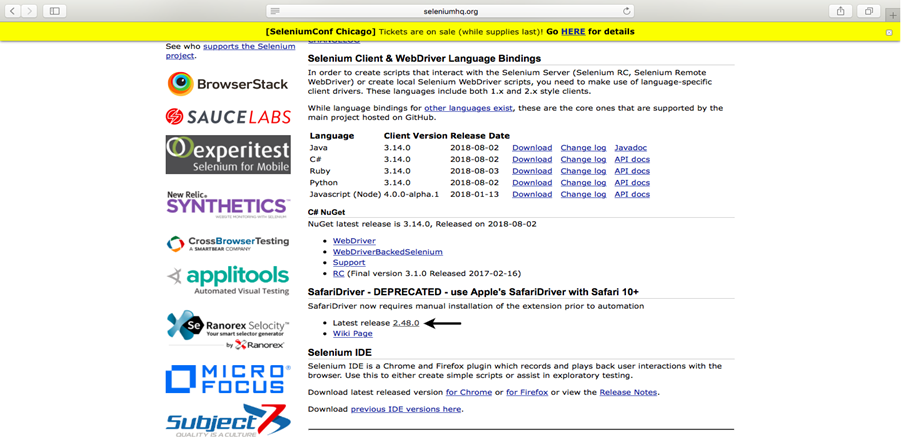Open 'previous IDE versions here' link
The image size is (901, 442).
(x=406, y=409)
